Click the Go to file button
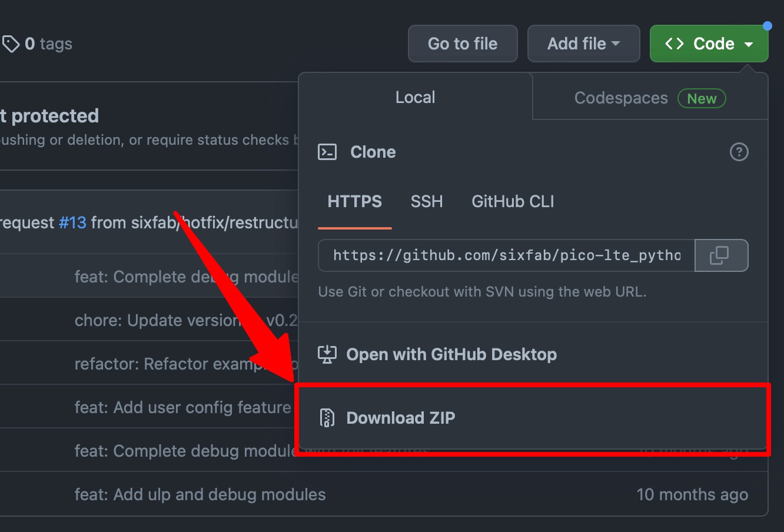 coord(463,44)
